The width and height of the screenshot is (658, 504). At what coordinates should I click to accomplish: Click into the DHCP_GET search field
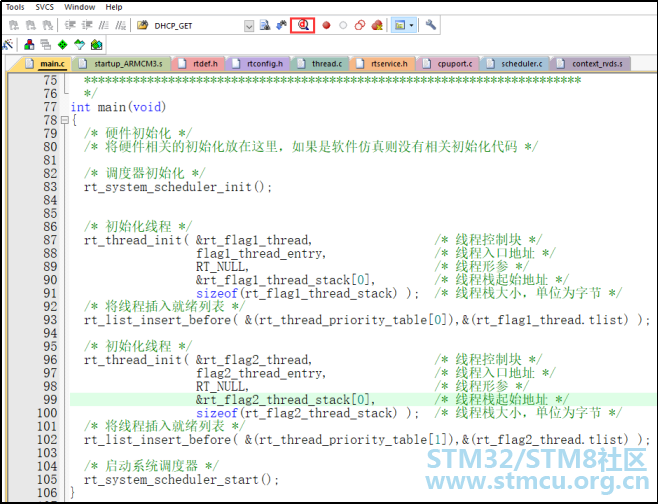click(x=197, y=26)
